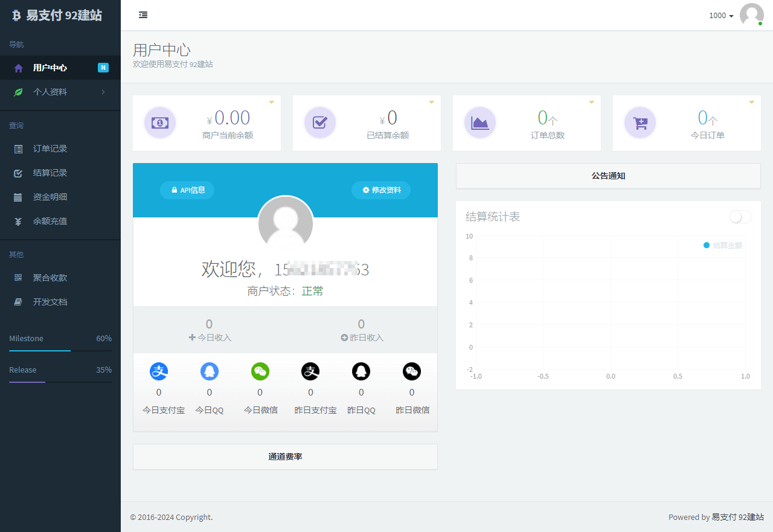Screen dimensions: 773x532
Task: Toggle the switch on 结算统计表 panel
Action: (739, 216)
